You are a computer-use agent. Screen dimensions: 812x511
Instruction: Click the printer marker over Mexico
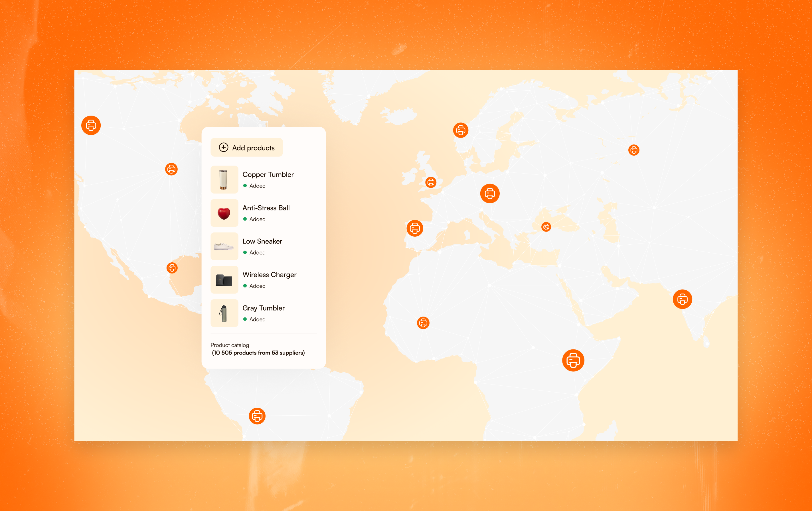click(172, 268)
